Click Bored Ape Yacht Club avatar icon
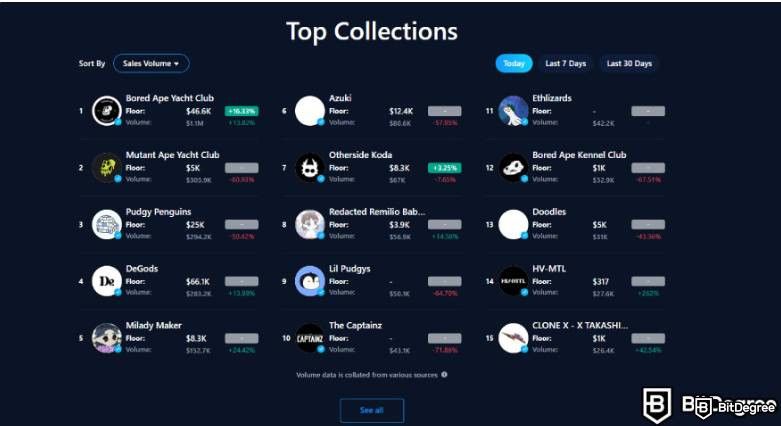The width and height of the screenshot is (781, 426). click(x=107, y=111)
